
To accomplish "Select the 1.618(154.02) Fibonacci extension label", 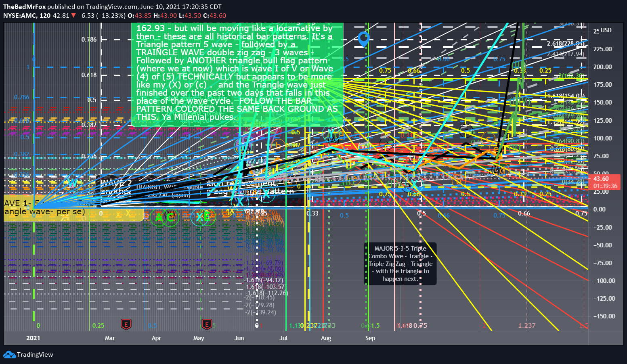I will click(x=566, y=96).
